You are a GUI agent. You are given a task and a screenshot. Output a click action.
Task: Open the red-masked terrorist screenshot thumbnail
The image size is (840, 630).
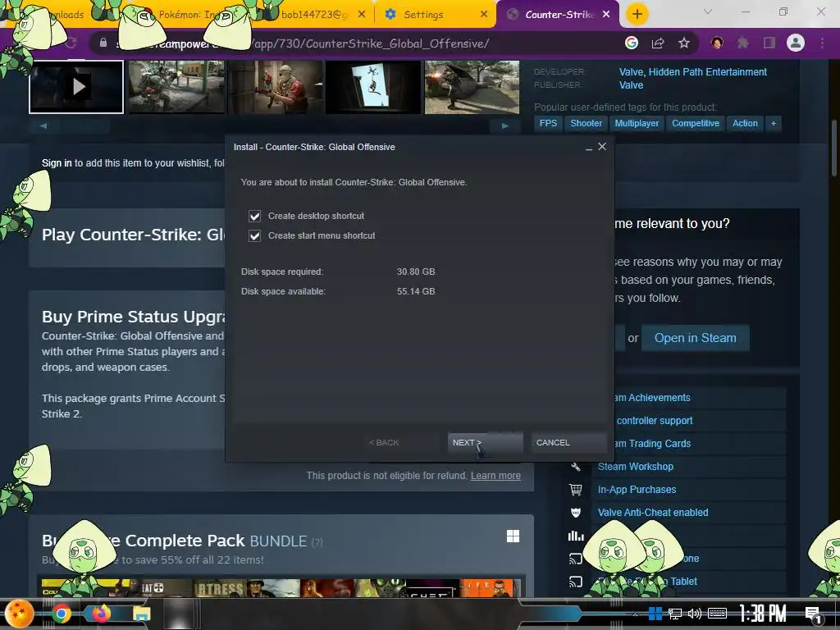276,87
